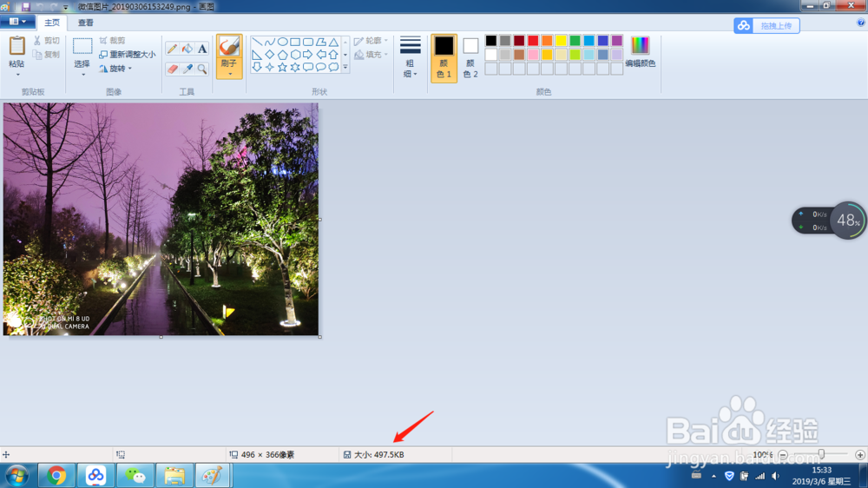The height and width of the screenshot is (488, 868).
Task: Expand the shapes gallery more arrow
Action: (345, 67)
